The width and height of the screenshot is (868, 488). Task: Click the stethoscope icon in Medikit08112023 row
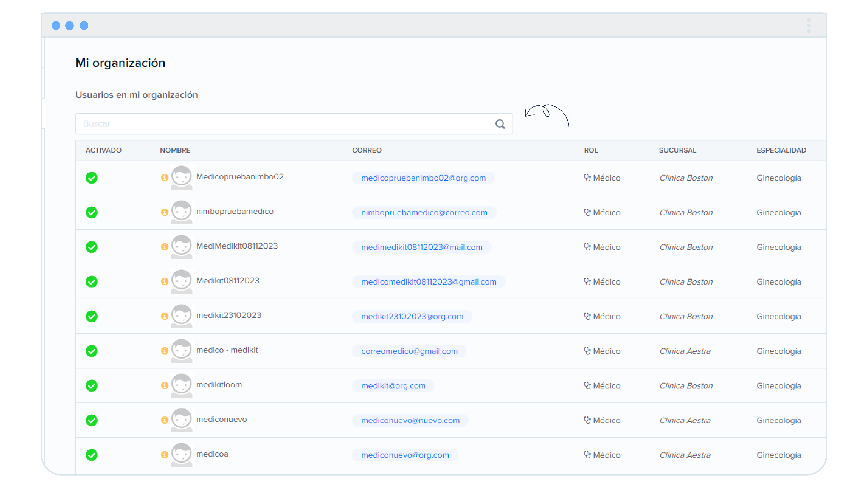(587, 281)
